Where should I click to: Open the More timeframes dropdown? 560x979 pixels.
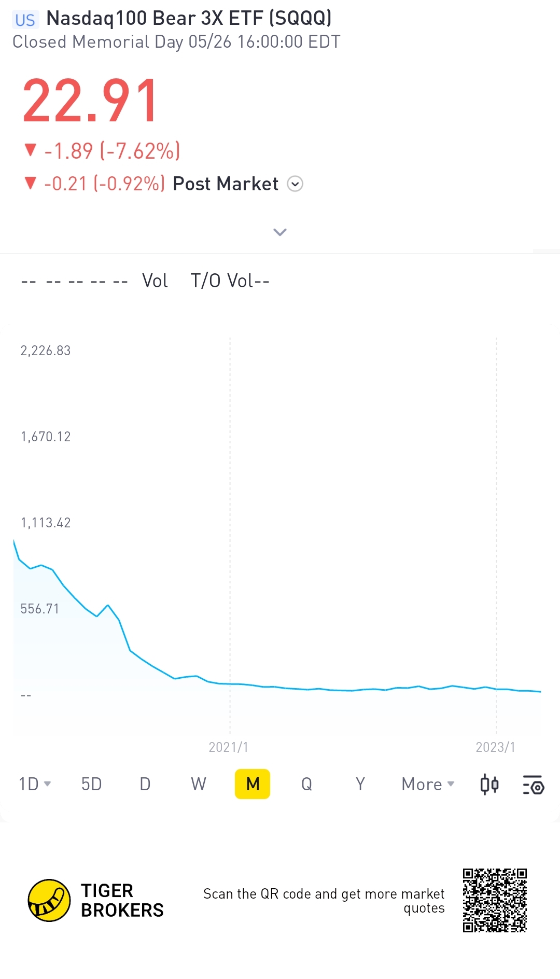(x=428, y=784)
